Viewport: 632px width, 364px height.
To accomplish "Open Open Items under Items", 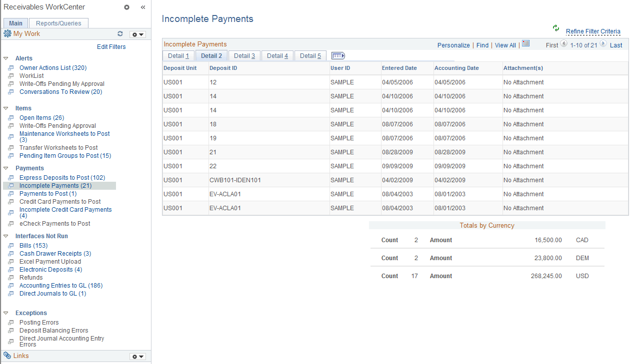I will point(41,117).
